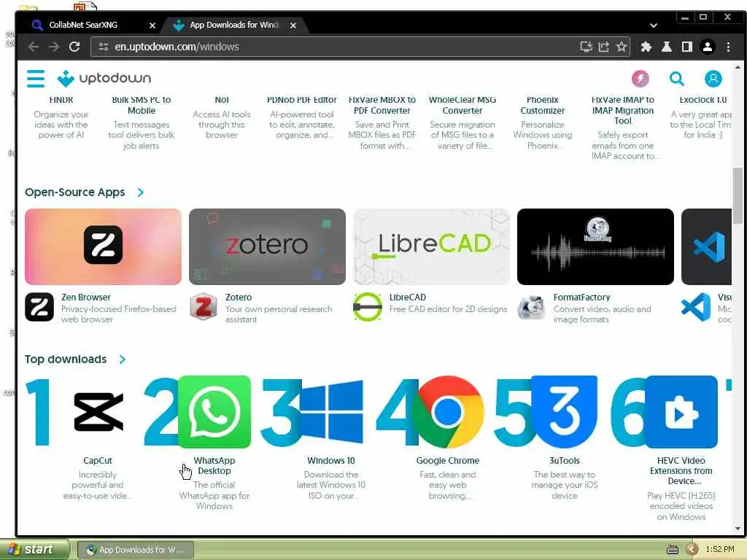The width and height of the screenshot is (747, 560).
Task: Click the Zen Browser banner thumbnail
Action: 103,246
